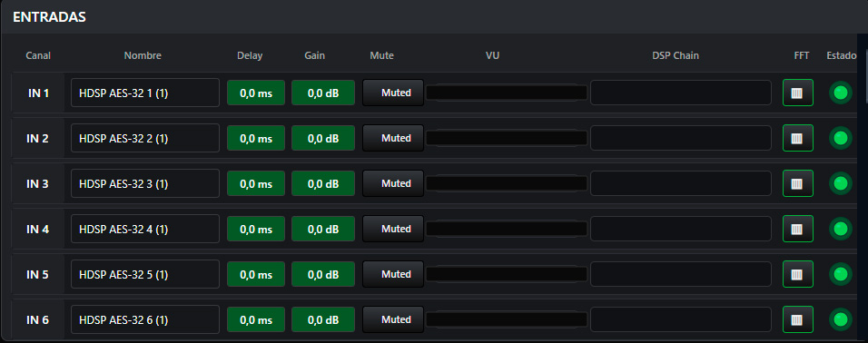Edit the name field HDSP AES-32 1 (1)

click(145, 93)
